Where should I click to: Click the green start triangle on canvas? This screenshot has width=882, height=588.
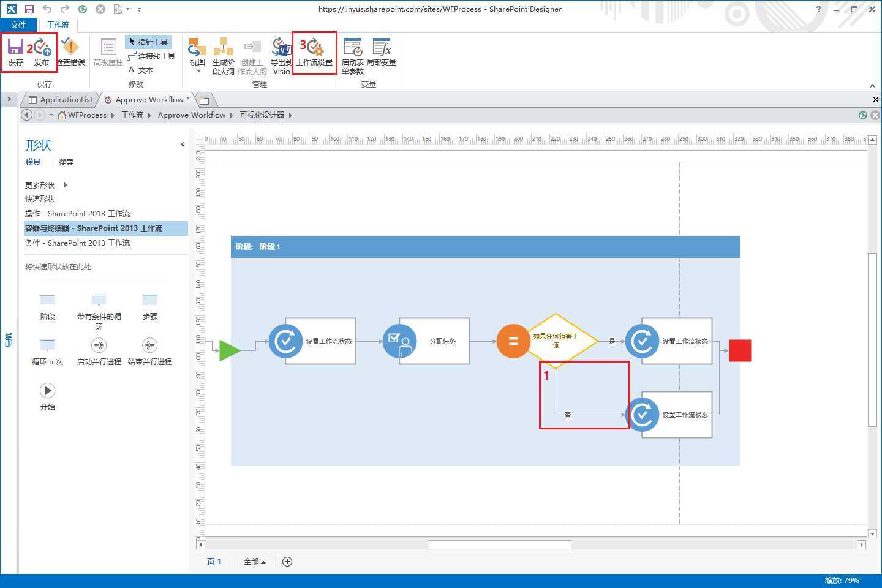pos(229,350)
